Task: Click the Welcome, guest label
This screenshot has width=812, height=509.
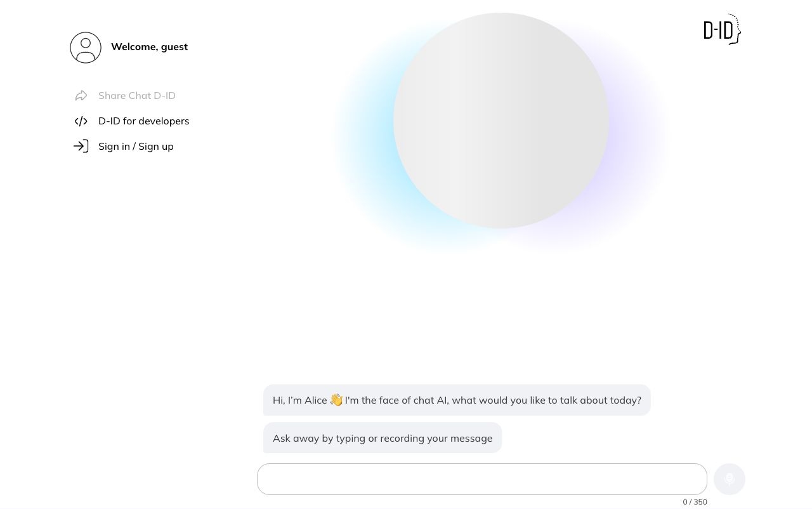Action: pyautogui.click(x=149, y=46)
